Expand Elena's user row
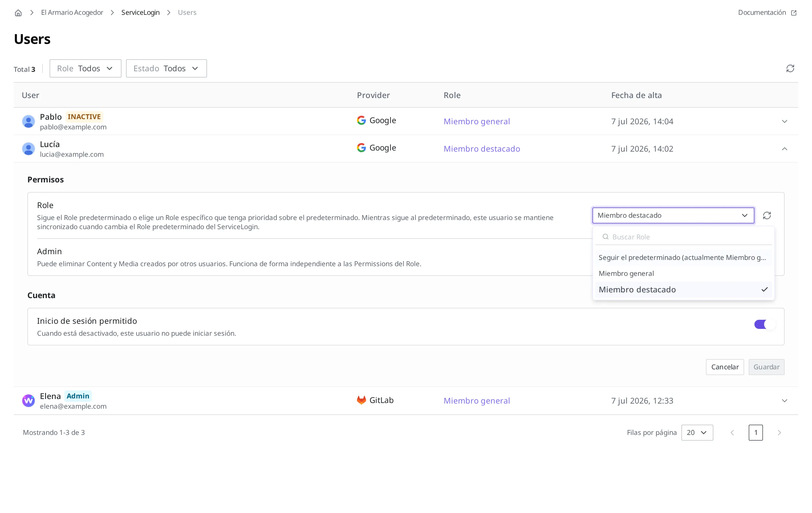812x513 pixels. [x=784, y=400]
